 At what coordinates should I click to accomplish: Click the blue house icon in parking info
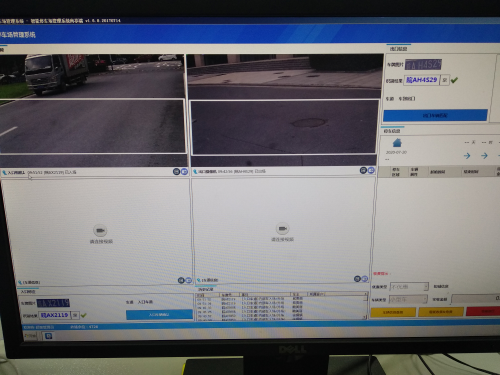(x=397, y=143)
